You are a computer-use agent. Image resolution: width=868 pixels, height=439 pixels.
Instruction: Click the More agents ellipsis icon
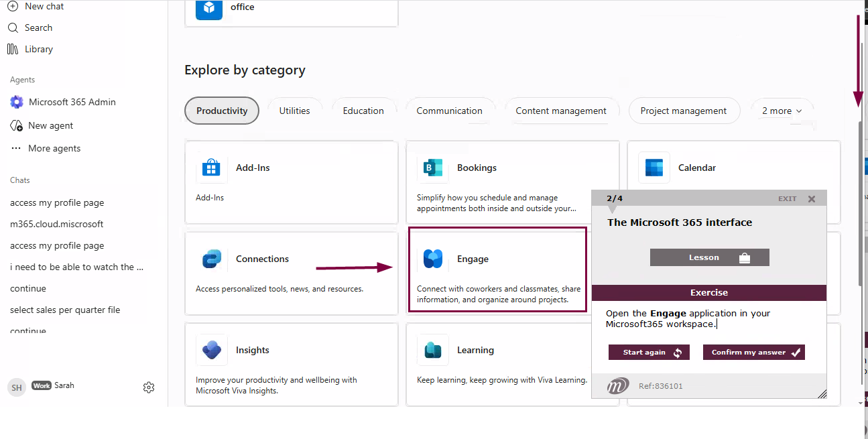pyautogui.click(x=16, y=148)
